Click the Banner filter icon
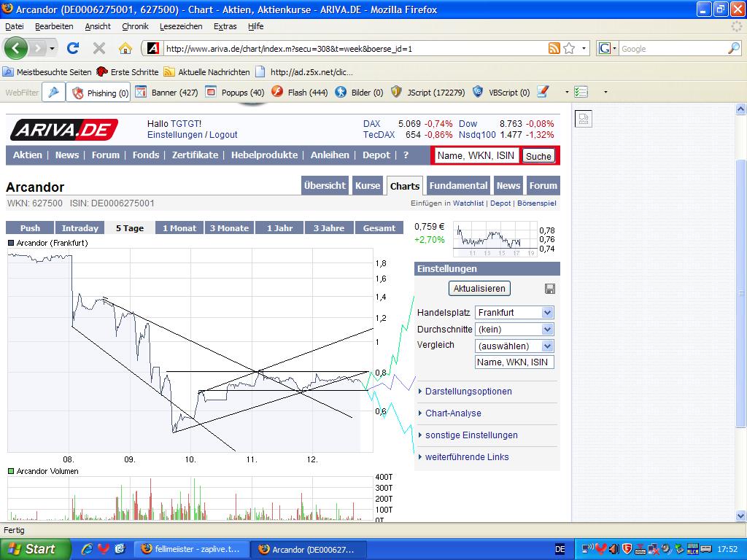Screen dimensions: 747x560 (x=140, y=92)
